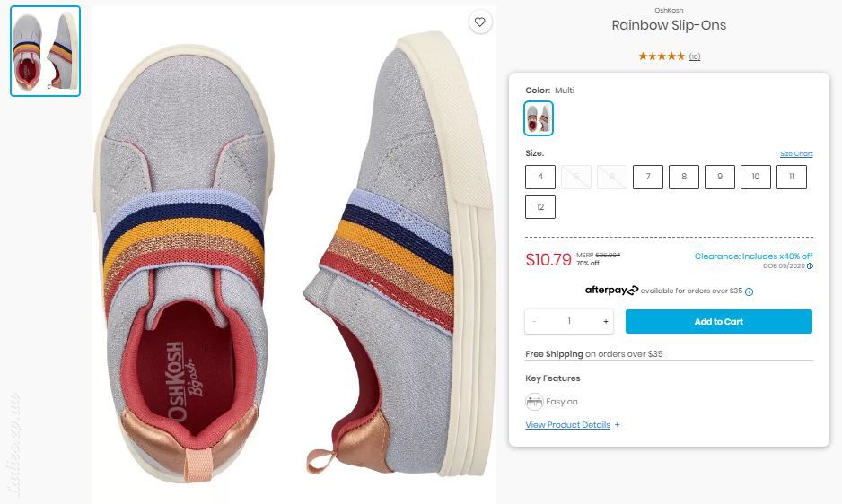Image resolution: width=842 pixels, height=504 pixels.
Task: Increase quantity with plus button
Action: pos(606,322)
